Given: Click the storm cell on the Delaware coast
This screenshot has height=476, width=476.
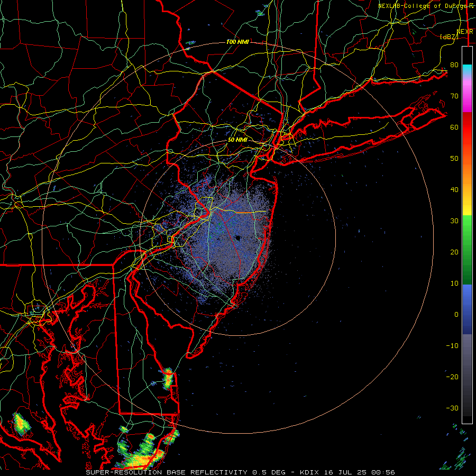Looking at the screenshot, I should pyautogui.click(x=167, y=378).
